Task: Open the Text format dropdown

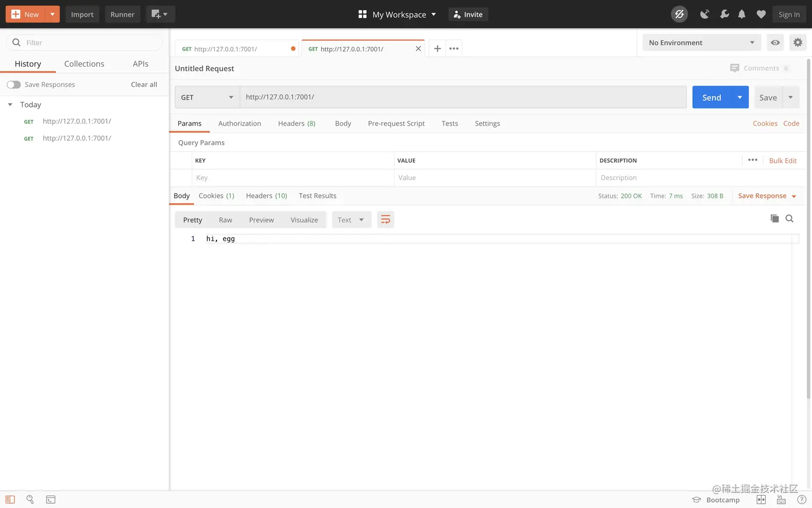Action: click(351, 220)
